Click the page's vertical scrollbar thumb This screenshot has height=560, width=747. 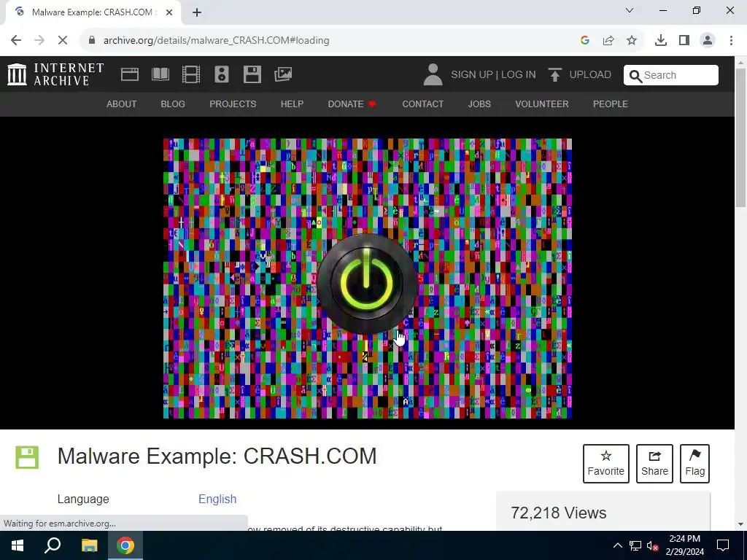[740, 137]
